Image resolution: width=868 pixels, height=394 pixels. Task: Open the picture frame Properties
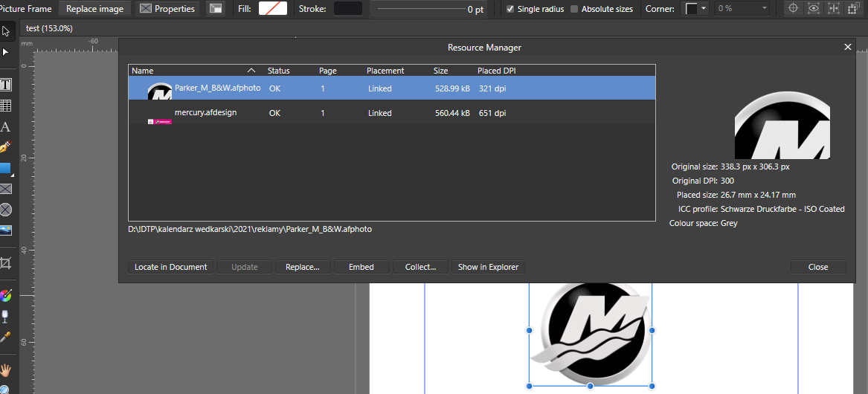coord(167,9)
